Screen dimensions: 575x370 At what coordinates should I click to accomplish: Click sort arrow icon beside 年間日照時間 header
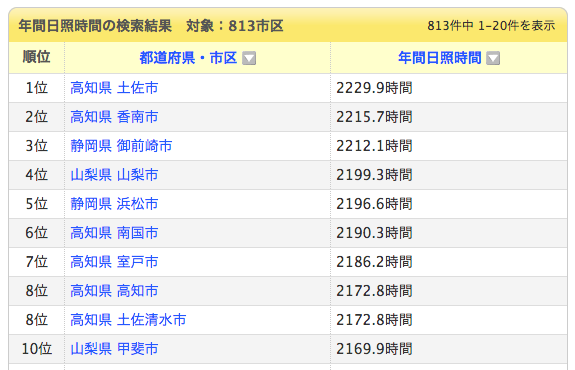[493, 58]
